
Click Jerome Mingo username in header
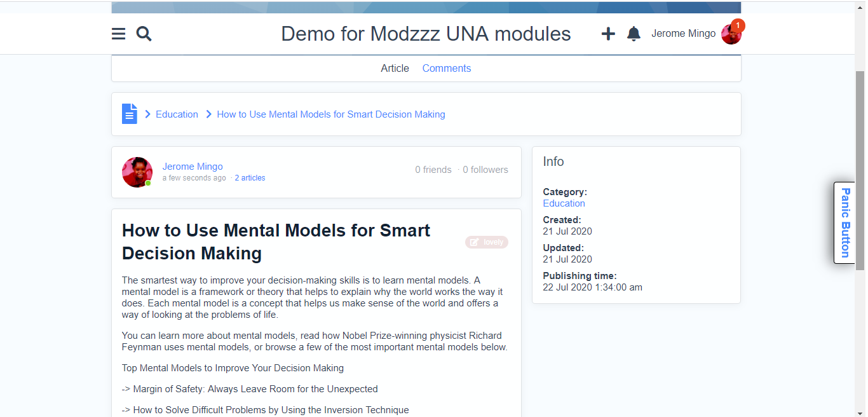pyautogui.click(x=683, y=34)
